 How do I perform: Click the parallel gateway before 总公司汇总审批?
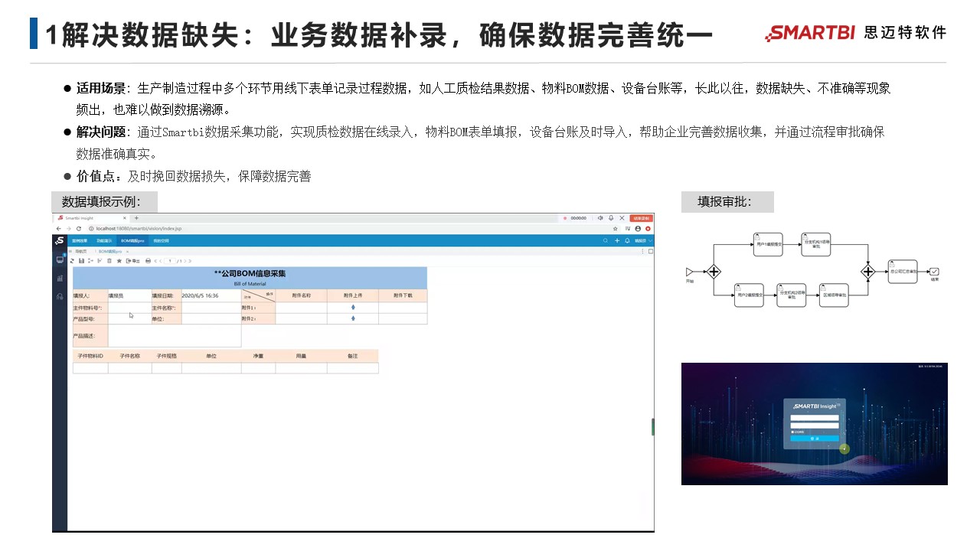[x=868, y=272]
